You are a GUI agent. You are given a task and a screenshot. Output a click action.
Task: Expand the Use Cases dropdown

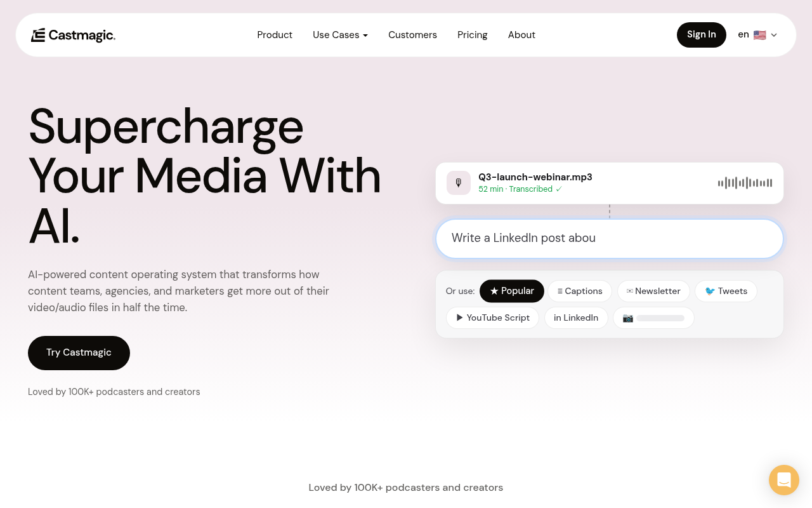pos(340,35)
